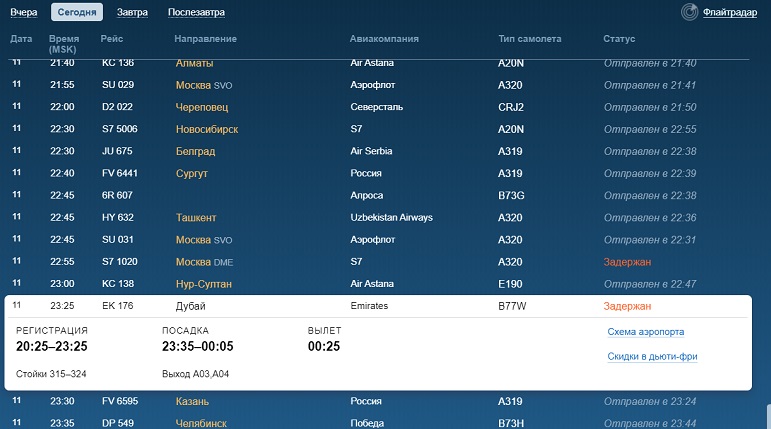Open destination Москва SVO for flight SU 029
The height and width of the screenshot is (429, 771).
[x=204, y=85]
